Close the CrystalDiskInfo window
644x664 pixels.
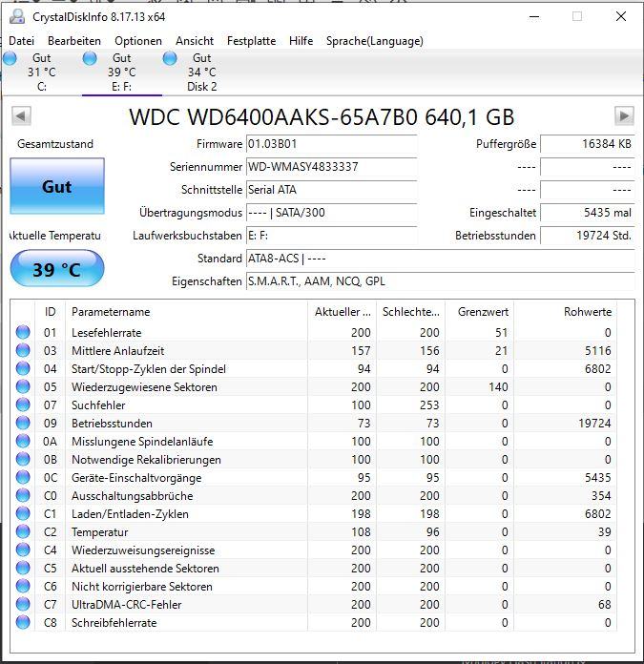click(621, 17)
